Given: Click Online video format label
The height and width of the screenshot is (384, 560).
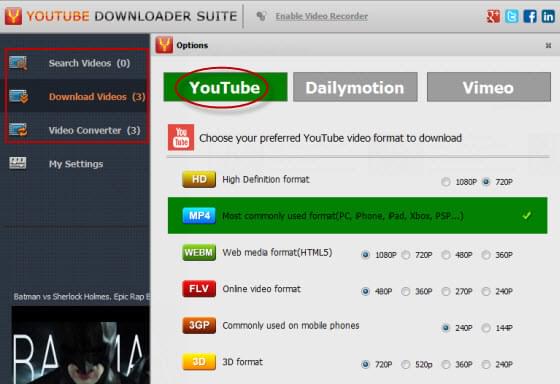Looking at the screenshot, I should click(261, 289).
